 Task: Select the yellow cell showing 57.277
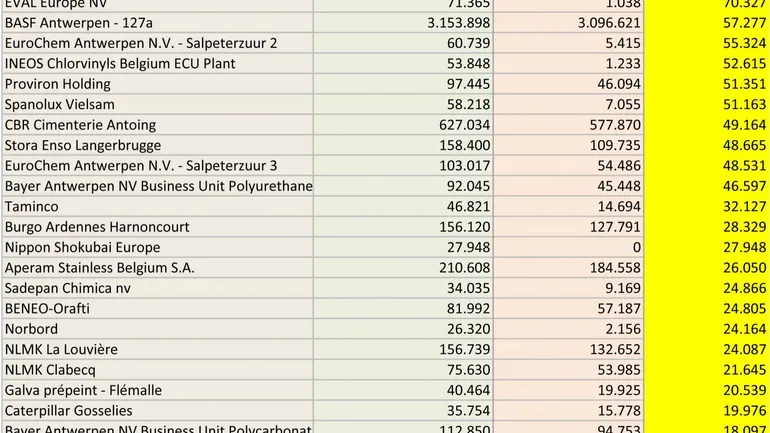[706, 23]
